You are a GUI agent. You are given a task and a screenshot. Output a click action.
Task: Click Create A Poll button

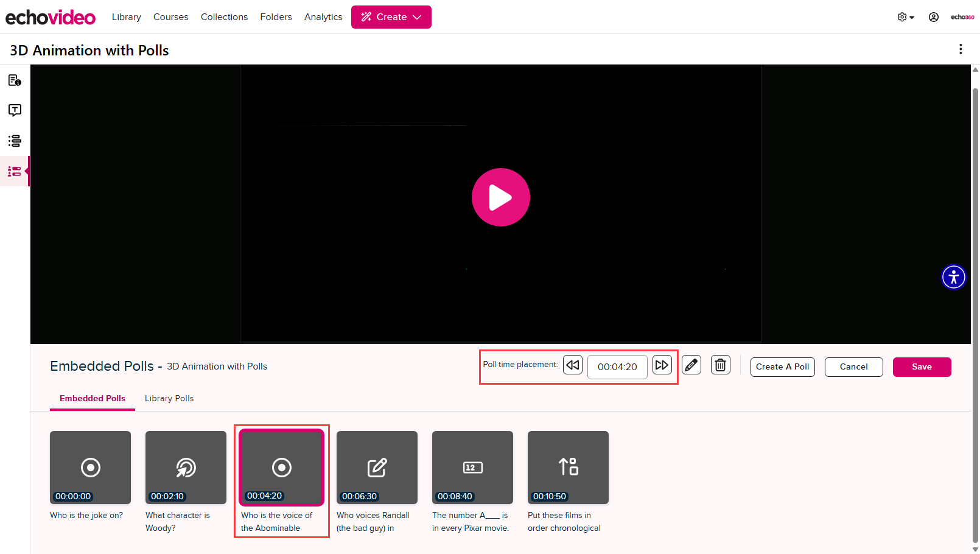[783, 367]
